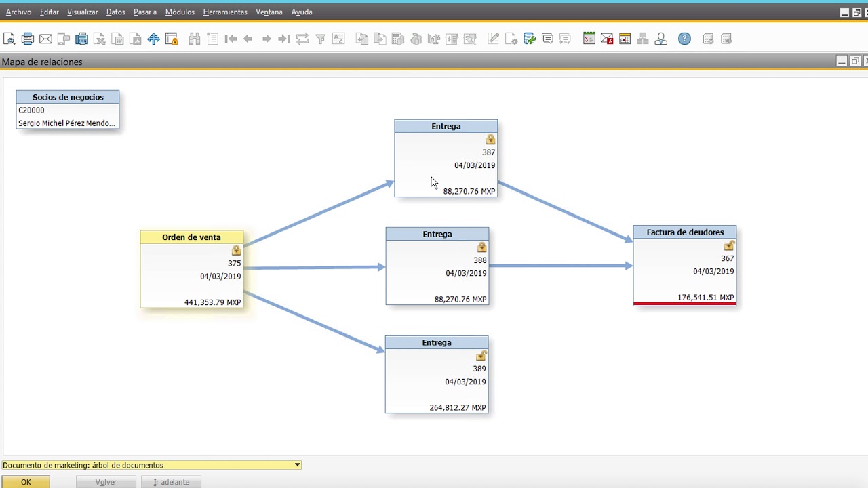
Task: Open the Pasar a menu
Action: point(145,12)
